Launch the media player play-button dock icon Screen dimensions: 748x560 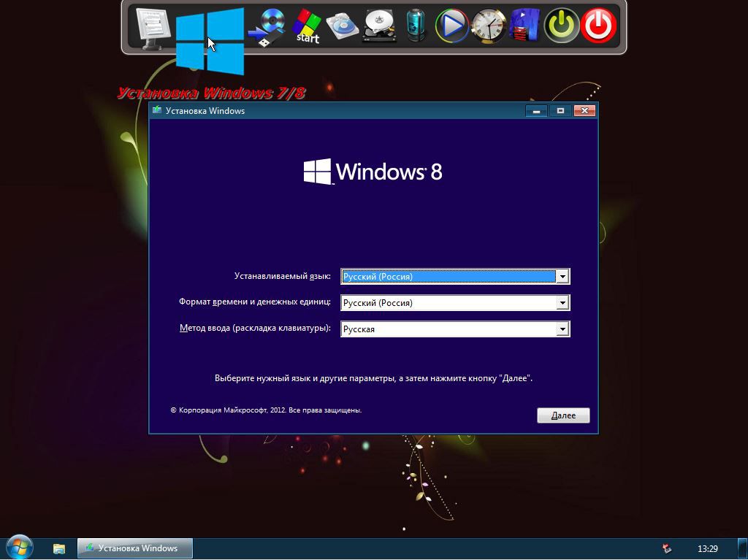[451, 26]
